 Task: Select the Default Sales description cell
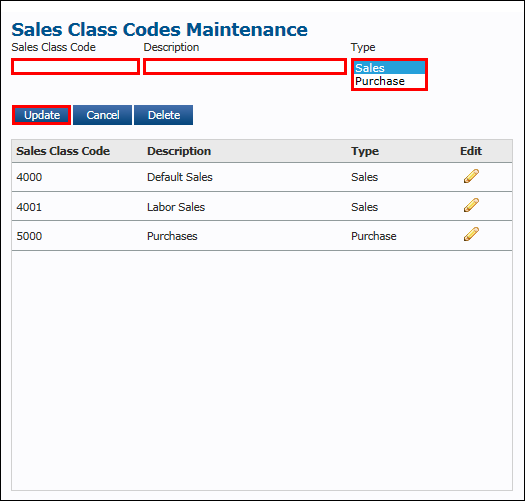[x=180, y=177]
